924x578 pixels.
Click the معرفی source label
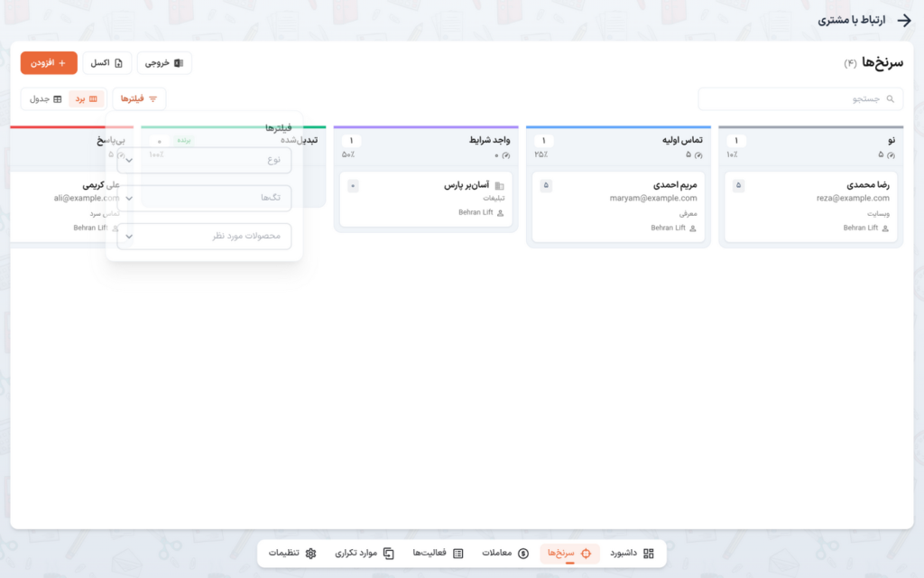(x=688, y=213)
